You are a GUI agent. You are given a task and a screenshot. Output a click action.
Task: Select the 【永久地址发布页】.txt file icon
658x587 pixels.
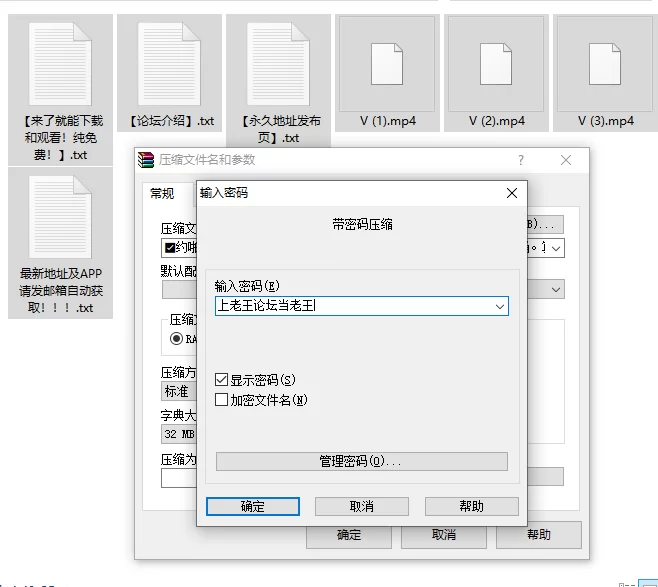click(278, 64)
